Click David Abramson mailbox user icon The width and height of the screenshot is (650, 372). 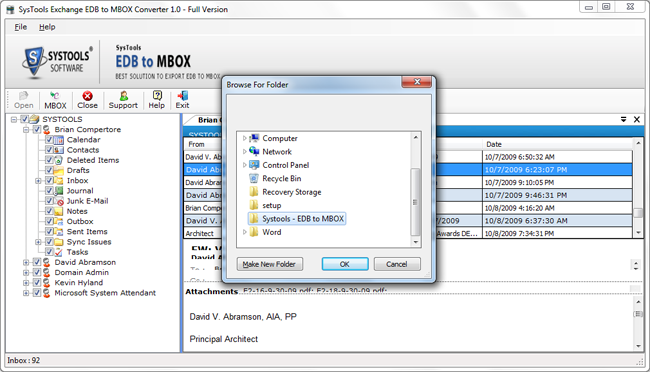(47, 262)
